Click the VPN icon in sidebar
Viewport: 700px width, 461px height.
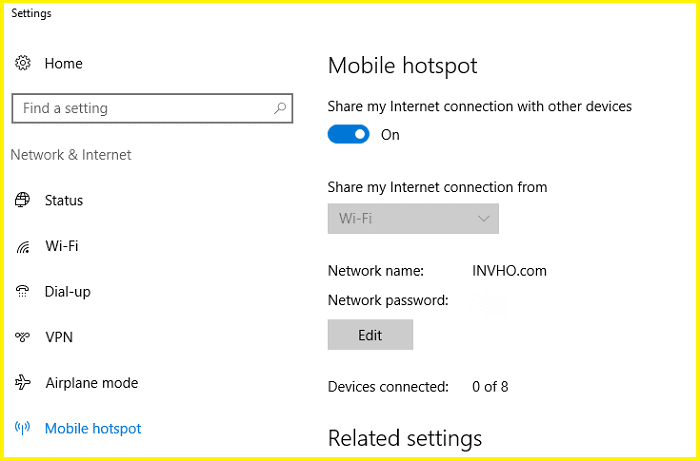pyautogui.click(x=22, y=337)
